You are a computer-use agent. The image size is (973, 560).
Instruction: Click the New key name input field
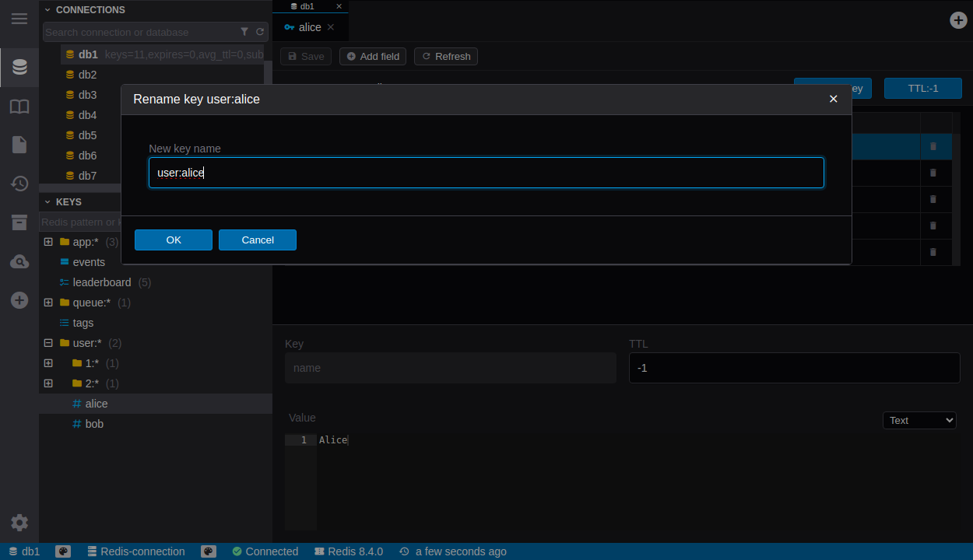pos(486,173)
